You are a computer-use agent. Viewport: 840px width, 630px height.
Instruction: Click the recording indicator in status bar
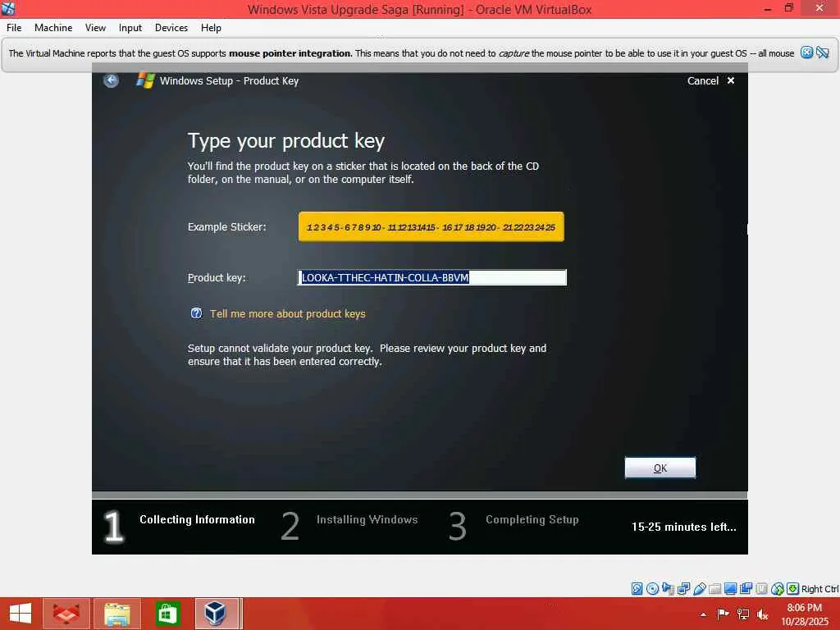(746, 589)
